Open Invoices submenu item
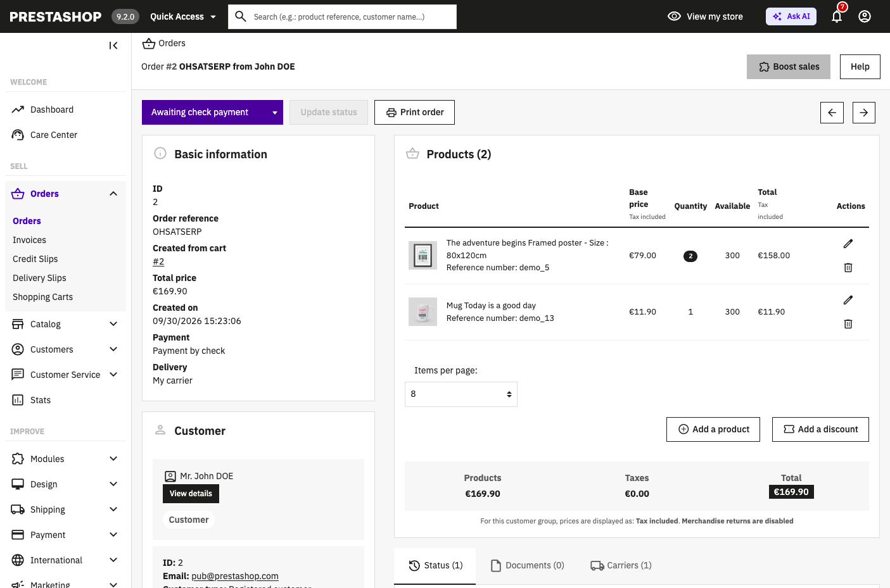Image resolution: width=890 pixels, height=588 pixels. [x=29, y=240]
